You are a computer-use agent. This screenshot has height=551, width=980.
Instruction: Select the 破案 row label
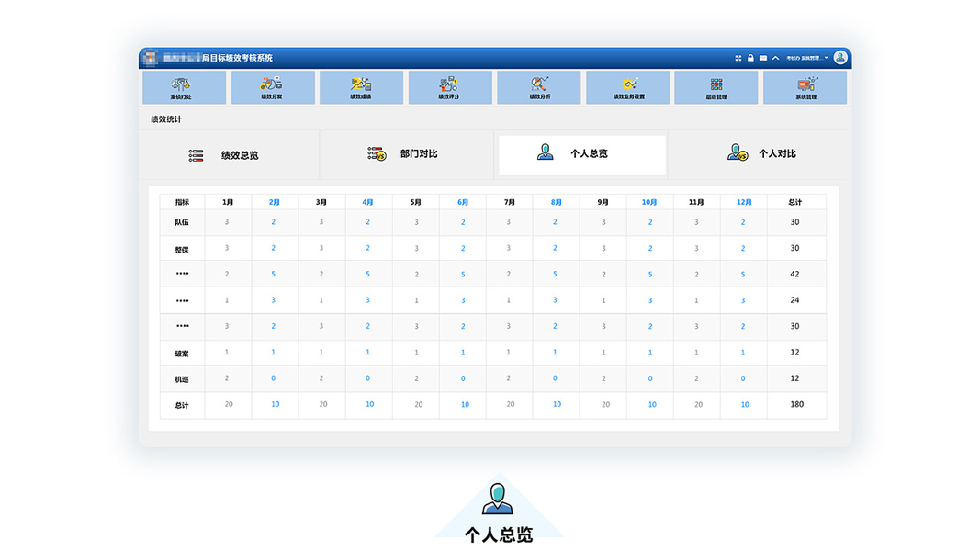pyautogui.click(x=182, y=354)
